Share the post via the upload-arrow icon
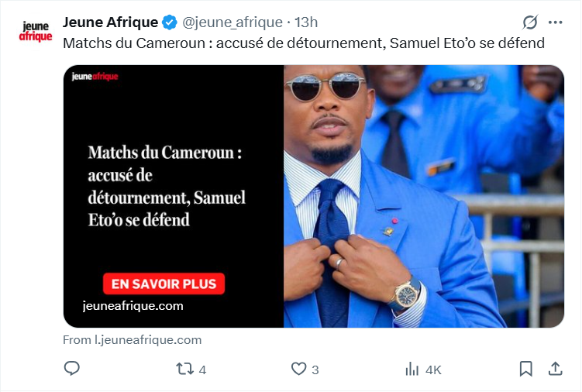This screenshot has height=392, width=582. pos(555,369)
